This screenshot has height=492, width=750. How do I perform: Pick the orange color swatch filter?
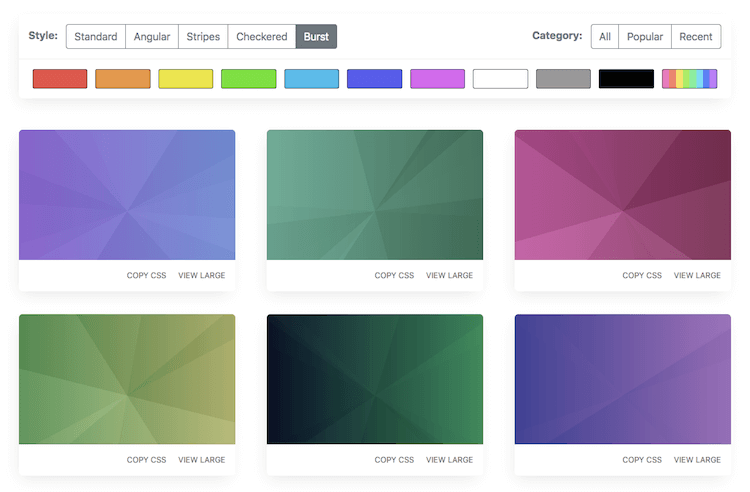point(123,79)
